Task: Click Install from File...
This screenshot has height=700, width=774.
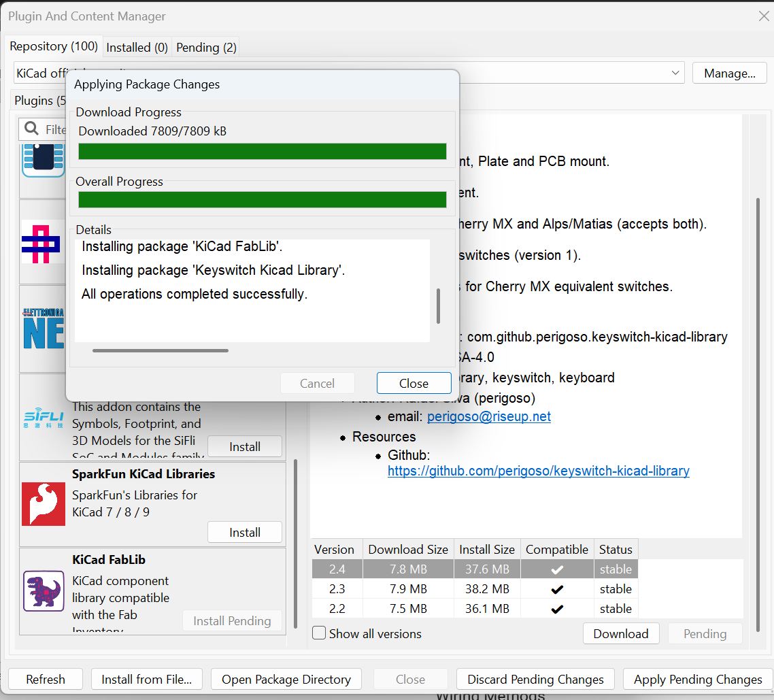Action: [x=146, y=679]
